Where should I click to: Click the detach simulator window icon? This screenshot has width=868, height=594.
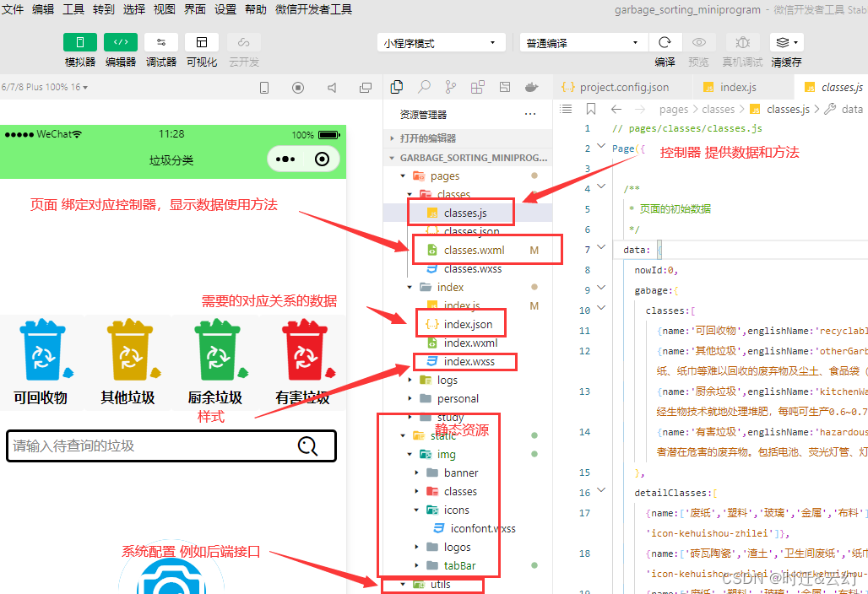point(366,88)
